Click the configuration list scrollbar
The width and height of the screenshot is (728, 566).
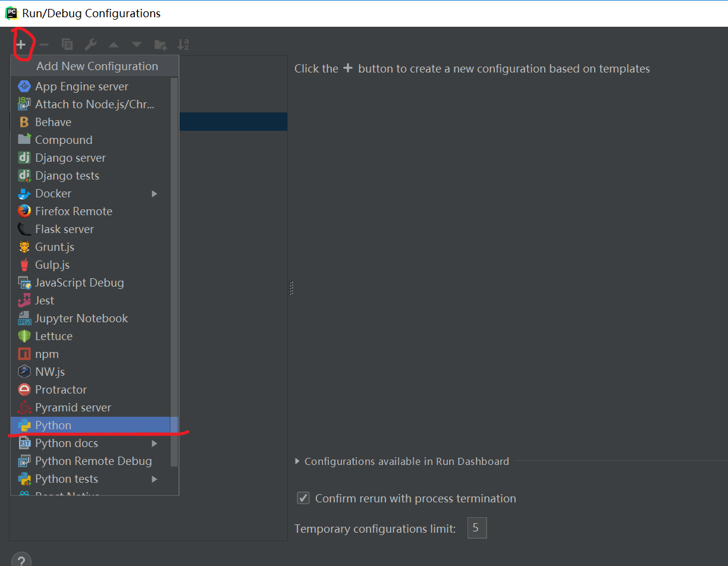(174, 272)
